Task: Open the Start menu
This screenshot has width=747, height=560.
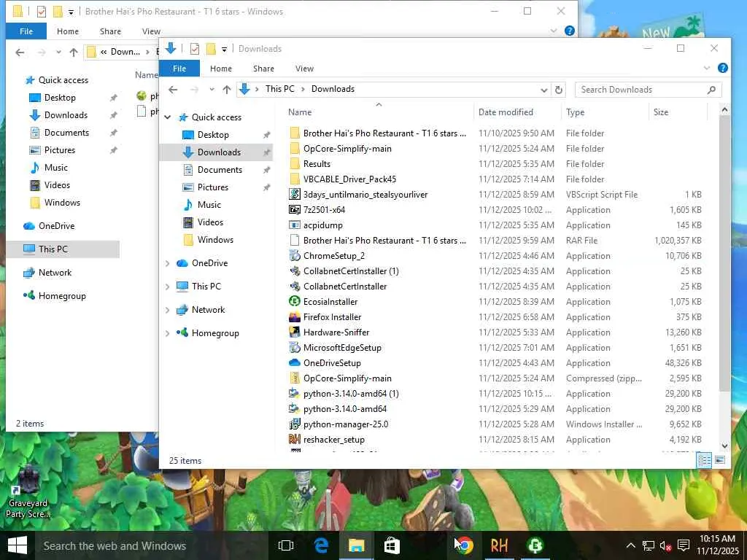Action: pos(18,545)
